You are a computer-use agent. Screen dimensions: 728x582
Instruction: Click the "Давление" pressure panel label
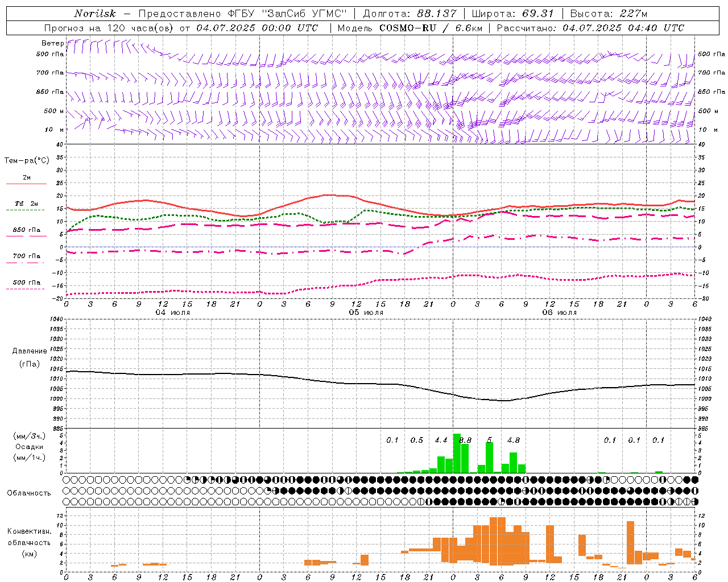(x=30, y=351)
